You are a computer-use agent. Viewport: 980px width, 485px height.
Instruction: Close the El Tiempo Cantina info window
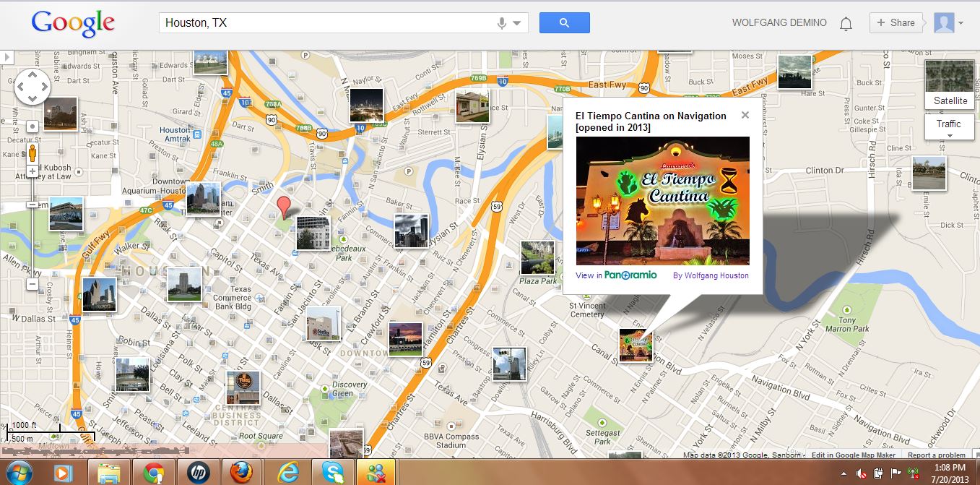click(745, 115)
